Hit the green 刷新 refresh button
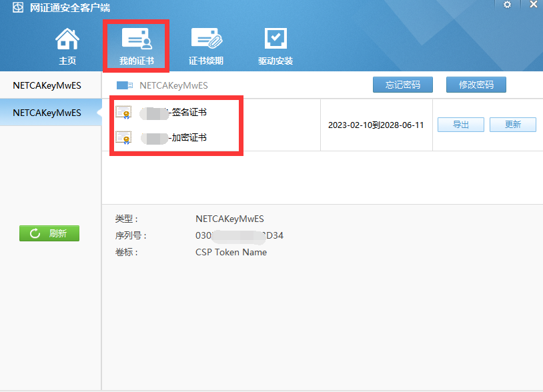Image resolution: width=543 pixels, height=392 pixels. pos(49,233)
